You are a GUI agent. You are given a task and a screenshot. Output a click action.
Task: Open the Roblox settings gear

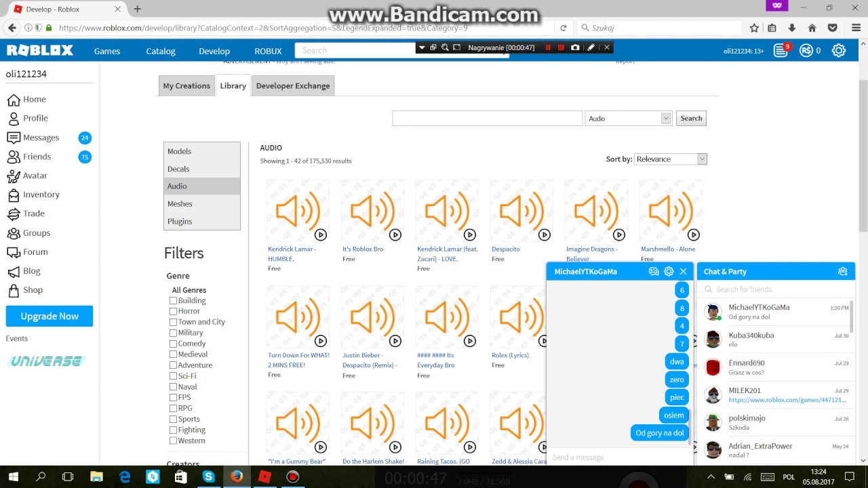[x=839, y=51]
